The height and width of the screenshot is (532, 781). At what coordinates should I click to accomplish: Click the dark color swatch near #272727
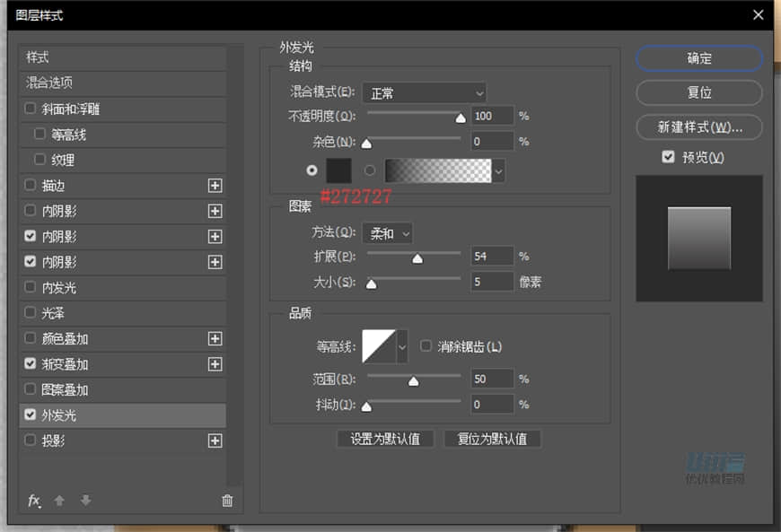(339, 170)
